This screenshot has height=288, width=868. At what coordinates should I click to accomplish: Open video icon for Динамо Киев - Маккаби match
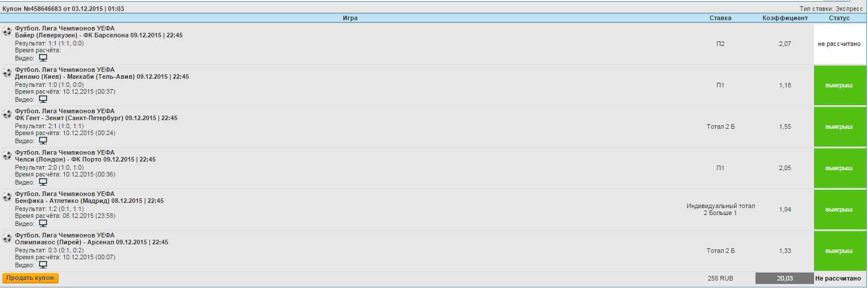click(x=42, y=99)
